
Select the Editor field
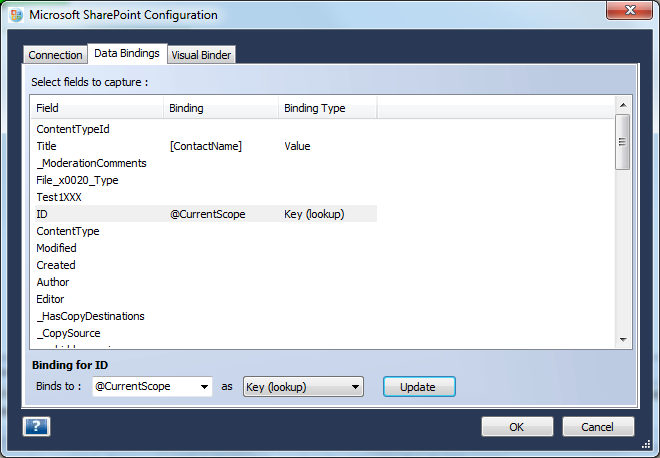tap(50, 299)
